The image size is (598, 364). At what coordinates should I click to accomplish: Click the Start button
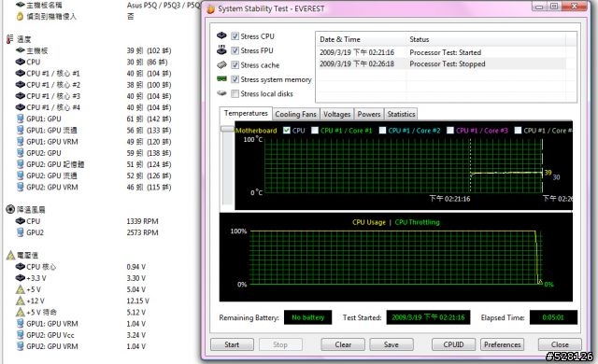[x=232, y=344]
